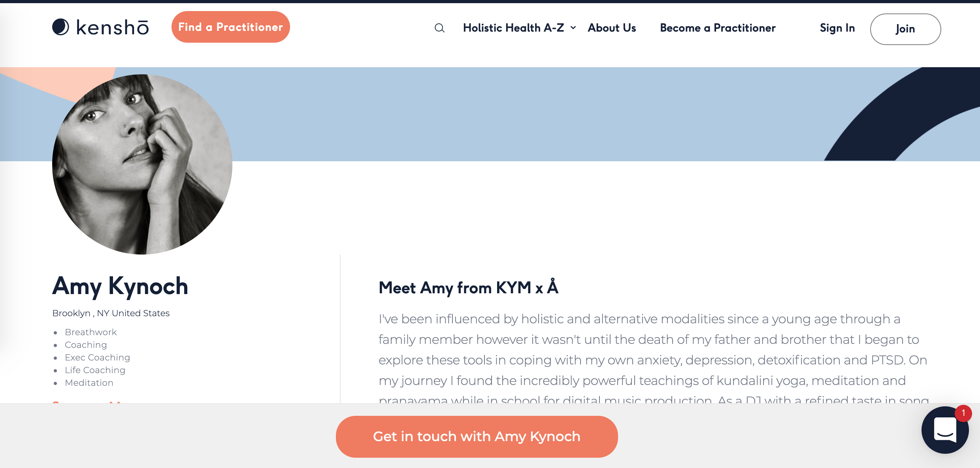980x468 pixels.
Task: Click the Sign In link
Action: point(837,28)
